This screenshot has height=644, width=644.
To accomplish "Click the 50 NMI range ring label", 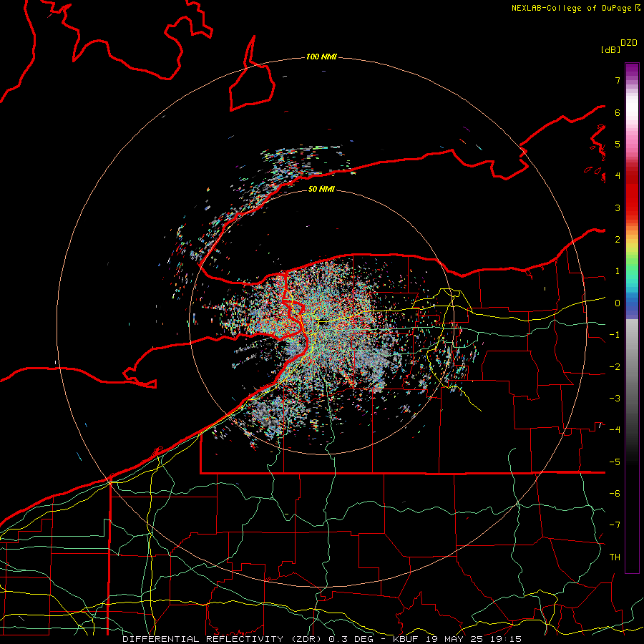I will point(321,189).
